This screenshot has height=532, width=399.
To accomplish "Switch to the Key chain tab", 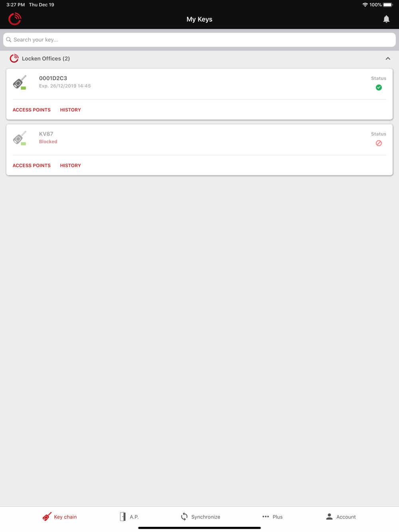I will tap(59, 517).
